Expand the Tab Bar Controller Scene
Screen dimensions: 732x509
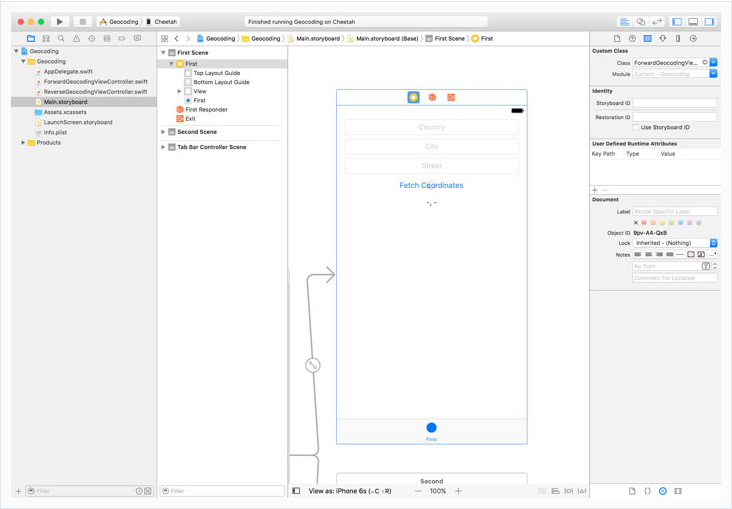click(x=163, y=147)
